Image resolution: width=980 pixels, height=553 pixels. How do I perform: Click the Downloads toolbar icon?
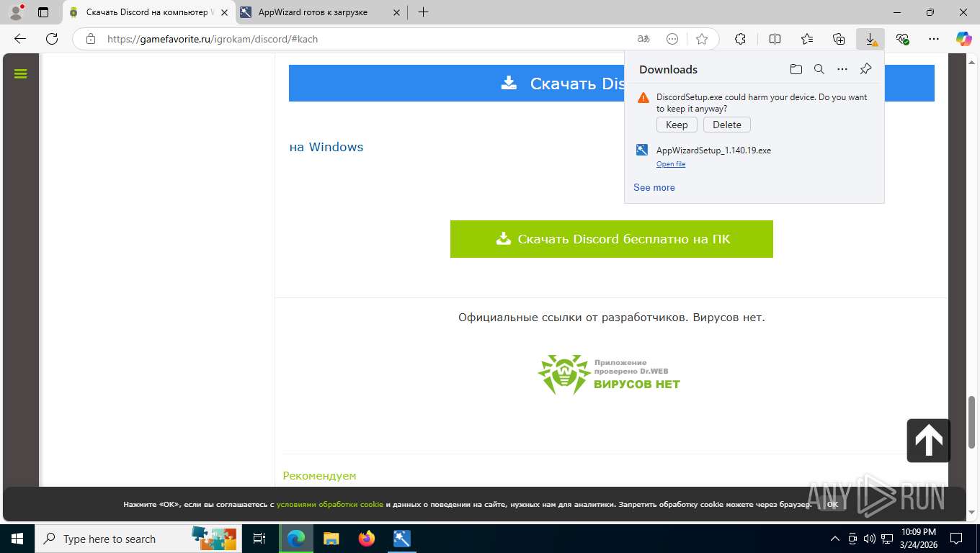click(x=870, y=39)
